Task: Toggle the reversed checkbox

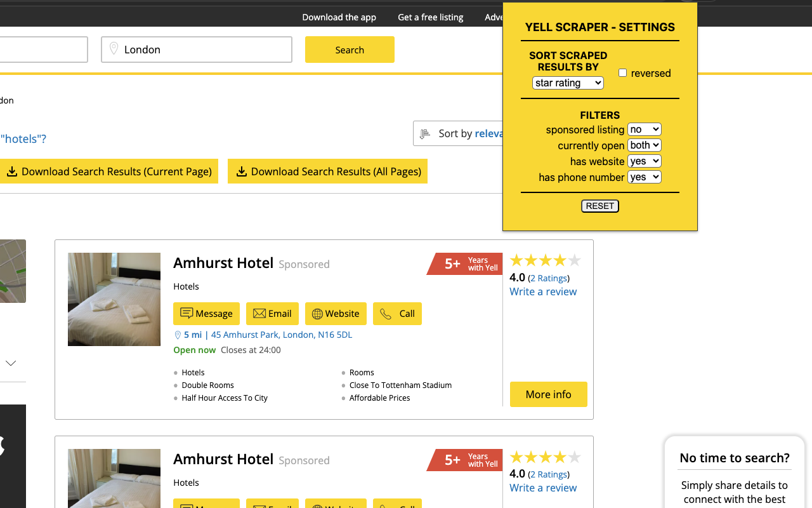Action: tap(622, 73)
